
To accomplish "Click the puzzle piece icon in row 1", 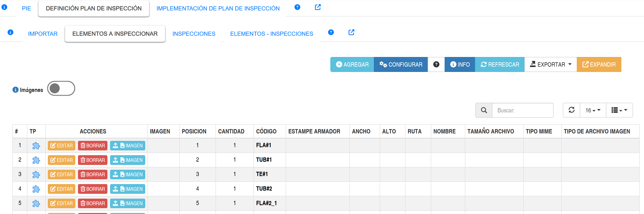I will 36,146.
